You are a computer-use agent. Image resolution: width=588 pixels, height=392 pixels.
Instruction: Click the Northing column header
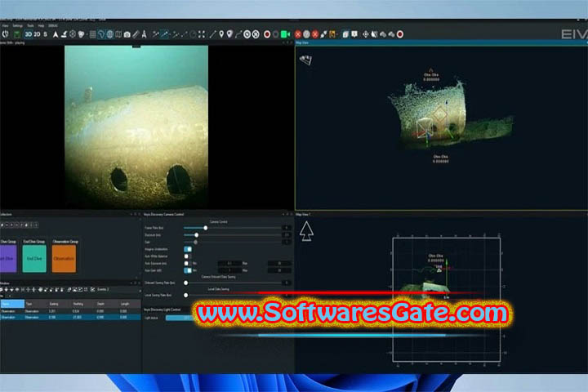(x=78, y=304)
